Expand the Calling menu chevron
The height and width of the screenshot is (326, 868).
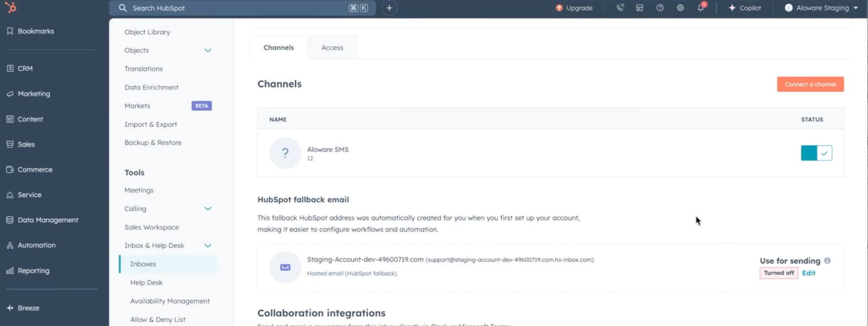[208, 209]
